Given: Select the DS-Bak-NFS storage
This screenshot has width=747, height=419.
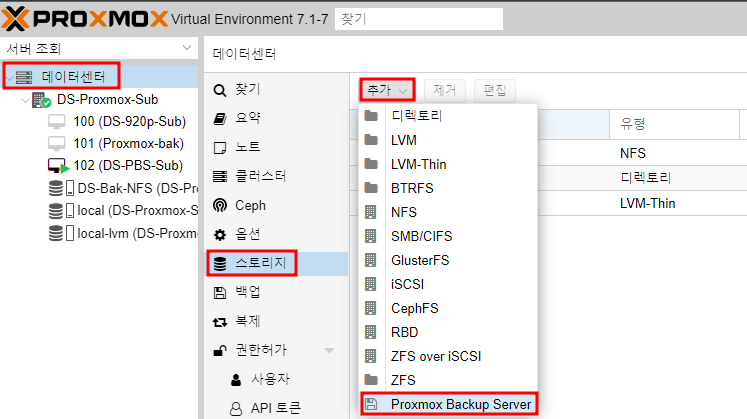Looking at the screenshot, I should coord(138,188).
